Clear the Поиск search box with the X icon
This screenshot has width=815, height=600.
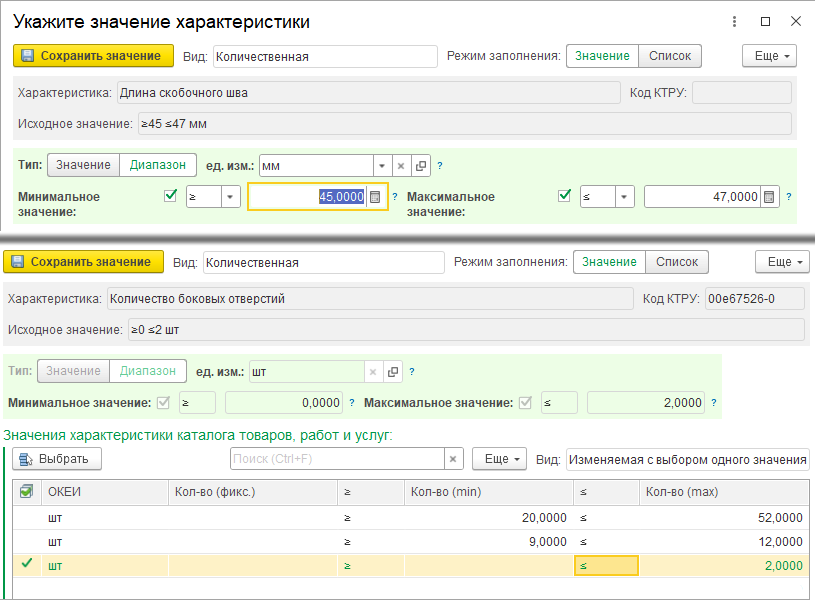click(x=453, y=459)
